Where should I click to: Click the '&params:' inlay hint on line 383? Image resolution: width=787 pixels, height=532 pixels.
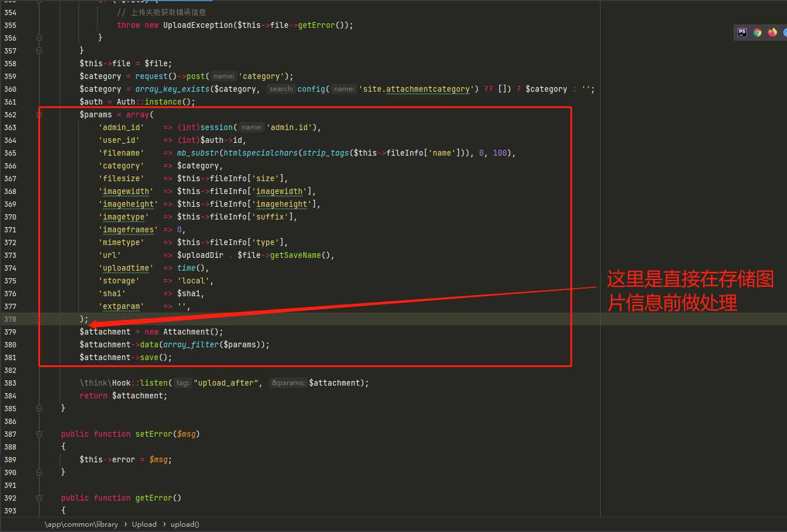288,383
